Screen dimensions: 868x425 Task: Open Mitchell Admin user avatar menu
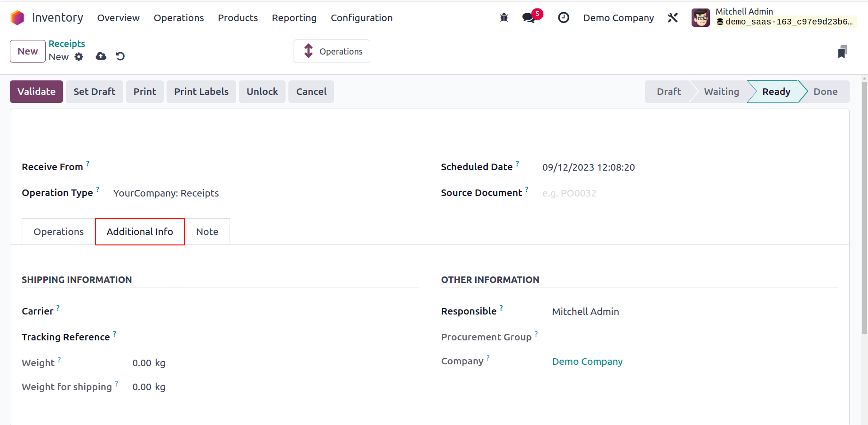coord(701,18)
